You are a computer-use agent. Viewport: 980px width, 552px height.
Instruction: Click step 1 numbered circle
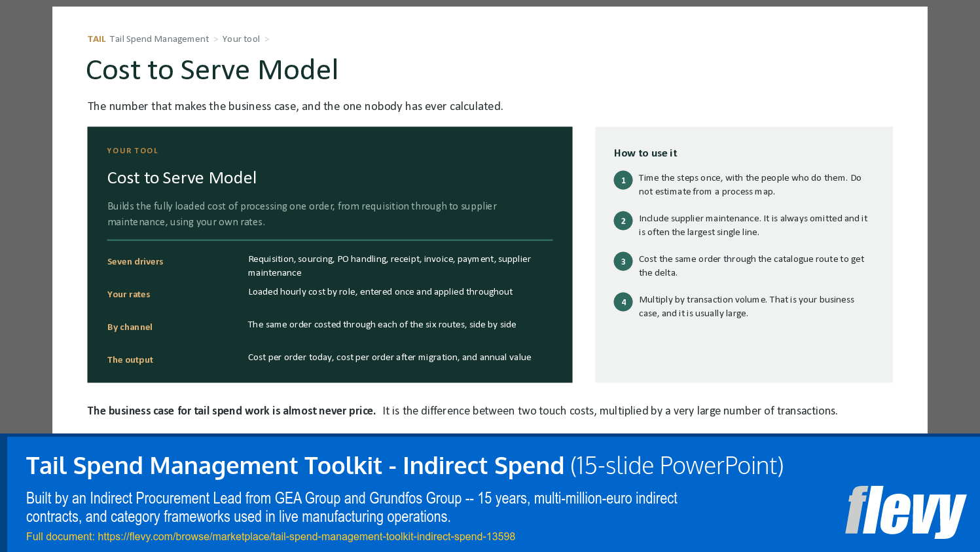click(x=623, y=180)
